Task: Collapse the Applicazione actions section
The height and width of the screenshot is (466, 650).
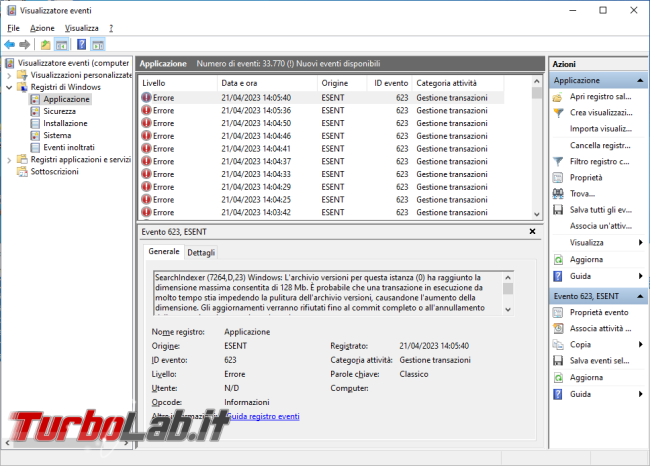Action: pos(640,80)
